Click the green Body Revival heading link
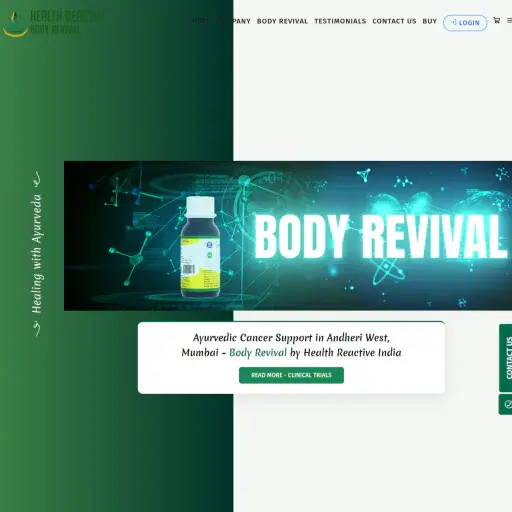This screenshot has width=512, height=512. (x=258, y=352)
